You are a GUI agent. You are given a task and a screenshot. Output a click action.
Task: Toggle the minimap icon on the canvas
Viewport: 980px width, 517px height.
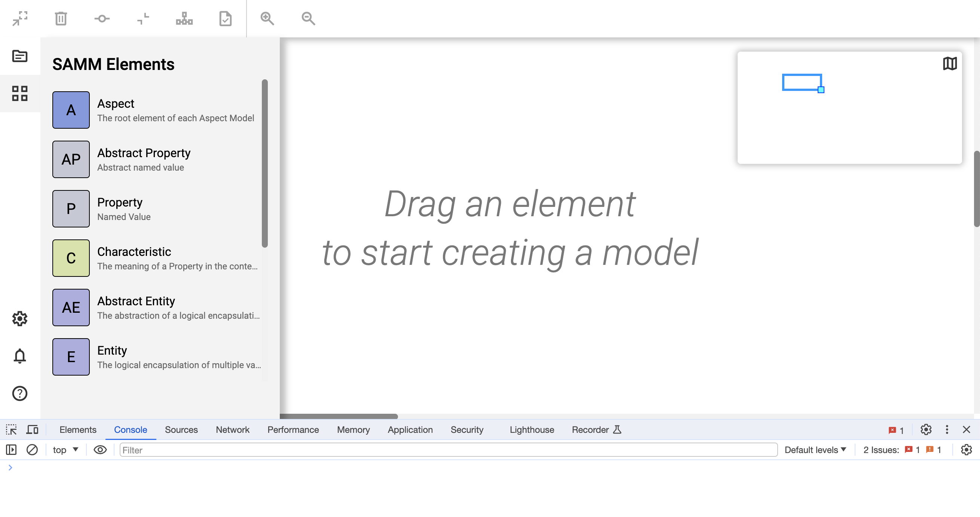point(950,64)
